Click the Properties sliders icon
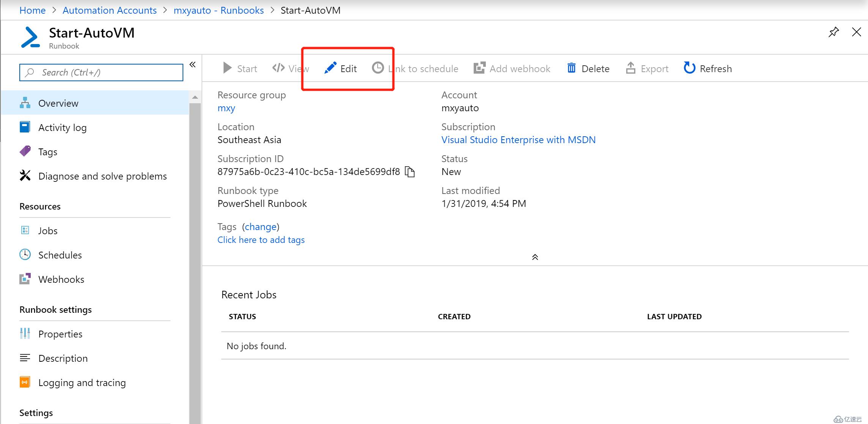The height and width of the screenshot is (424, 868). tap(25, 333)
